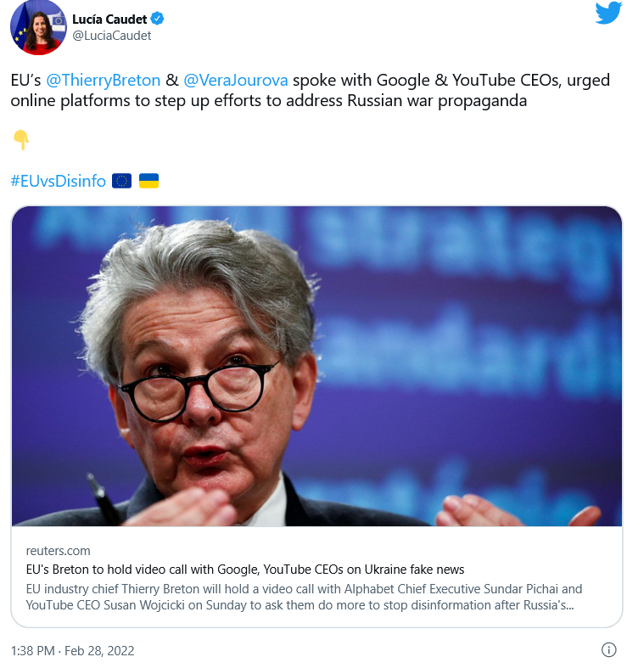Click the article description text about Sundar Pichai
The width and height of the screenshot is (644, 668).
click(x=304, y=597)
